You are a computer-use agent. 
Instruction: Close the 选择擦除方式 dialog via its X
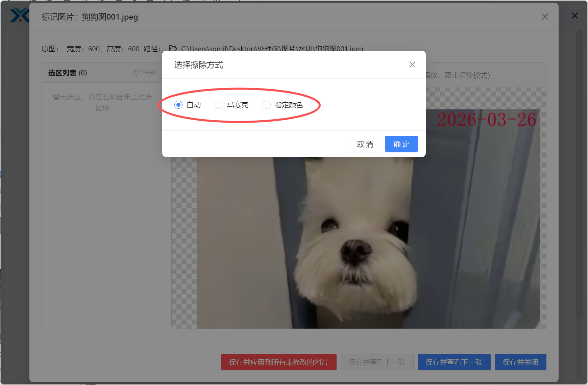(x=412, y=65)
